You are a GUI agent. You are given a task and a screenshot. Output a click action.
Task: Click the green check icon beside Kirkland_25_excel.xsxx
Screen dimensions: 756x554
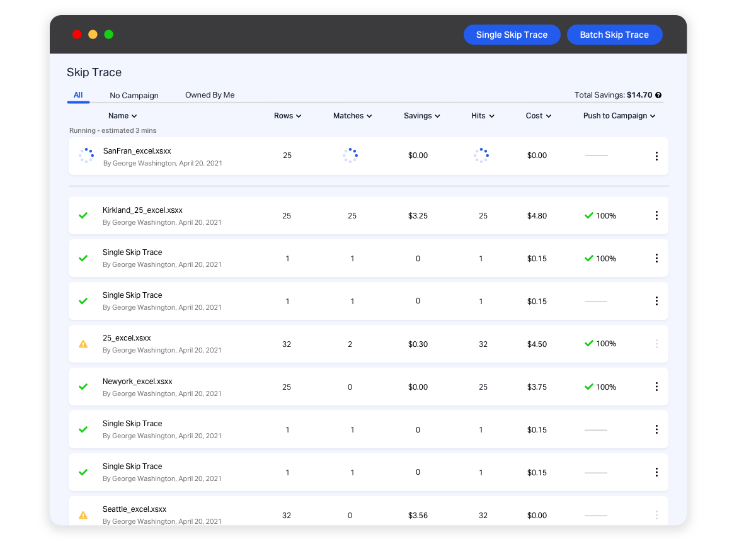(x=83, y=215)
